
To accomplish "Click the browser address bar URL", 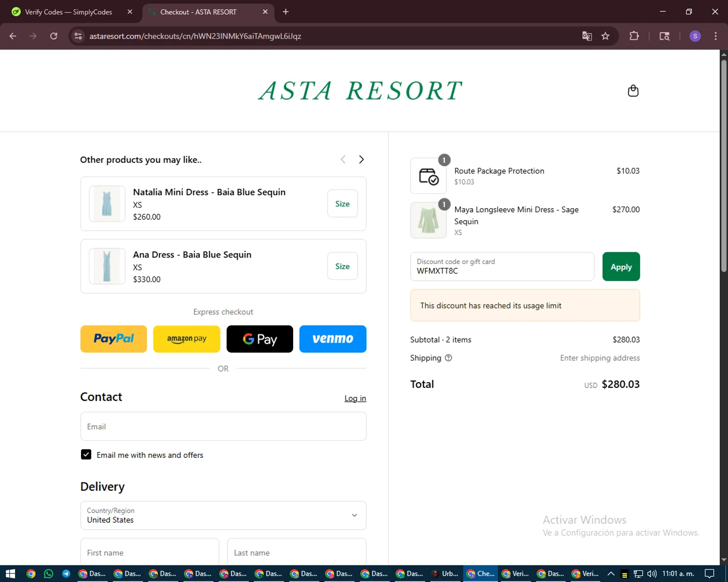I will click(x=195, y=36).
